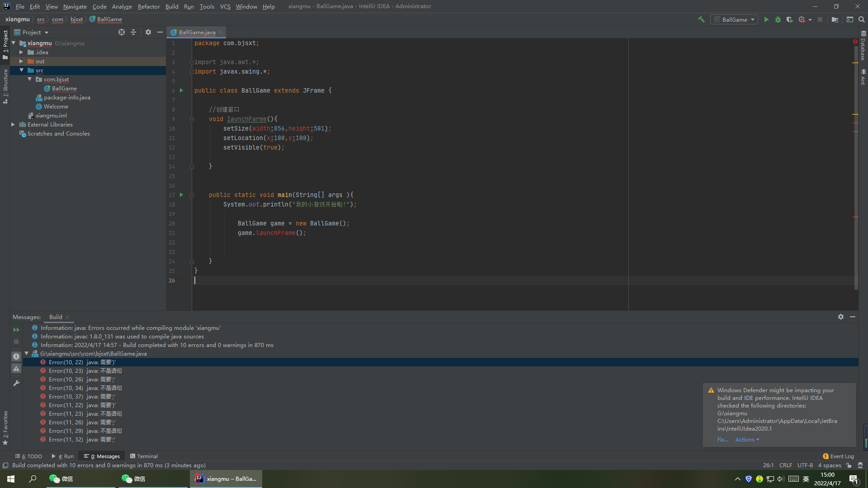
Task: Open Messages panel settings gear
Action: pyautogui.click(x=840, y=317)
